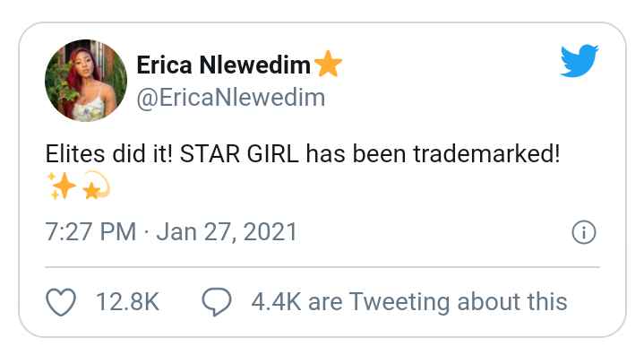Visit the @EricaNlewedim handle
The width and height of the screenshot is (644, 355).
(x=231, y=98)
